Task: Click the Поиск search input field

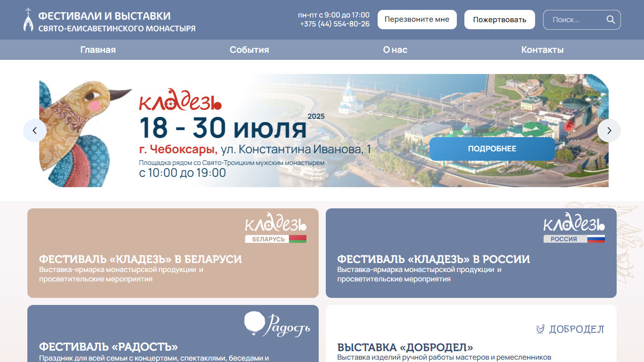Action: tap(582, 20)
